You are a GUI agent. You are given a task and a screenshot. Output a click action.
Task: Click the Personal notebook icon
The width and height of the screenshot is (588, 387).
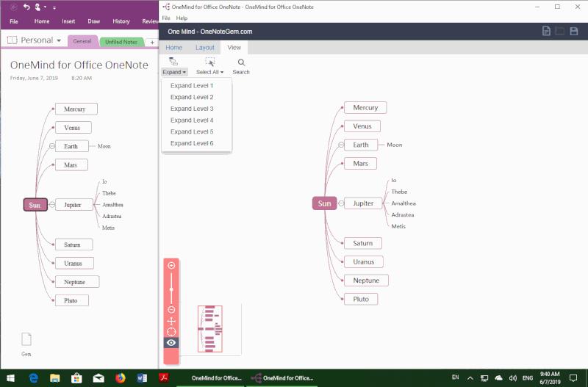tap(12, 40)
